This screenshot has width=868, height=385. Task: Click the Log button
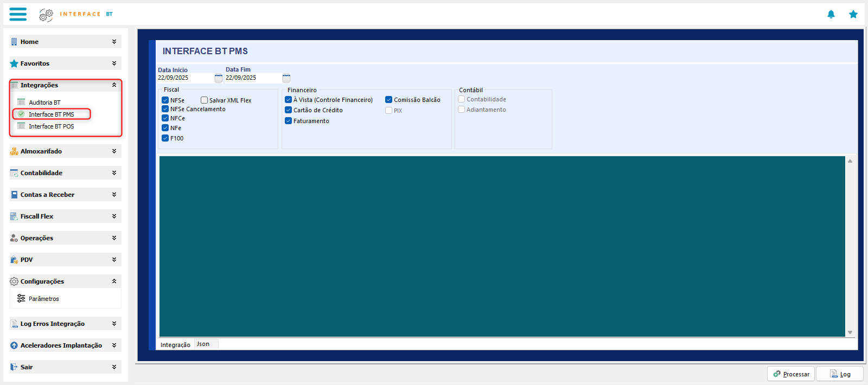point(840,374)
